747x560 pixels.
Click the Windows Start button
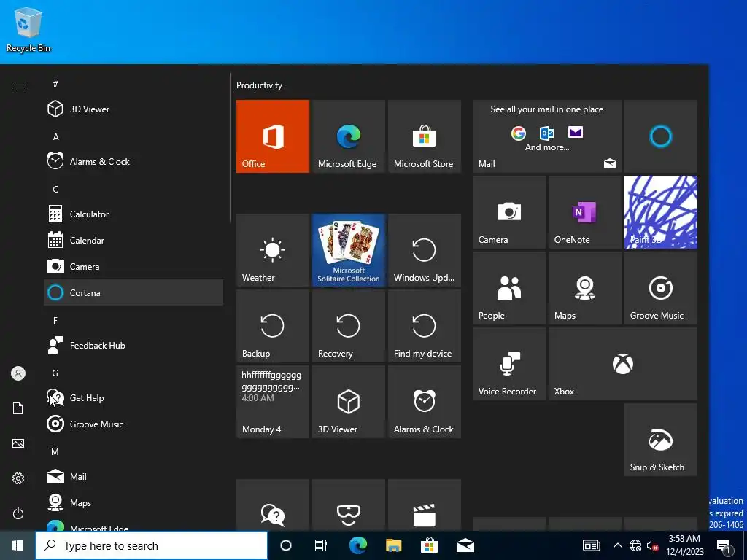point(18,545)
